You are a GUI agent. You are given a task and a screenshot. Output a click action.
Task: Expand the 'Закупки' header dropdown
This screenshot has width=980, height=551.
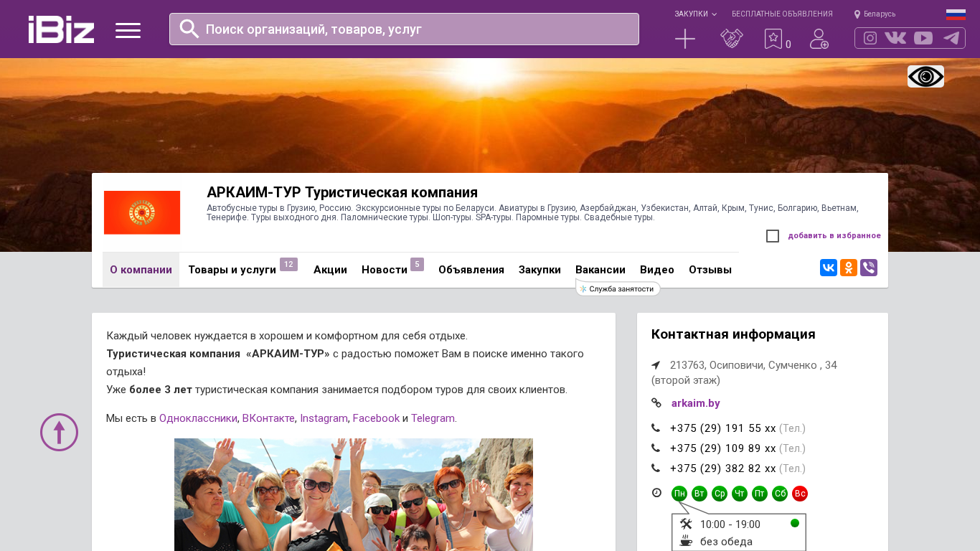coord(695,14)
